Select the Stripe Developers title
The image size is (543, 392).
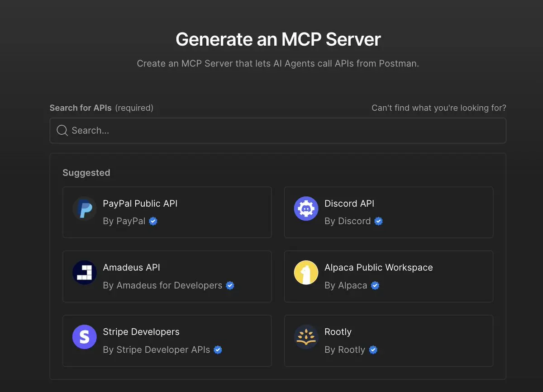pyautogui.click(x=141, y=332)
